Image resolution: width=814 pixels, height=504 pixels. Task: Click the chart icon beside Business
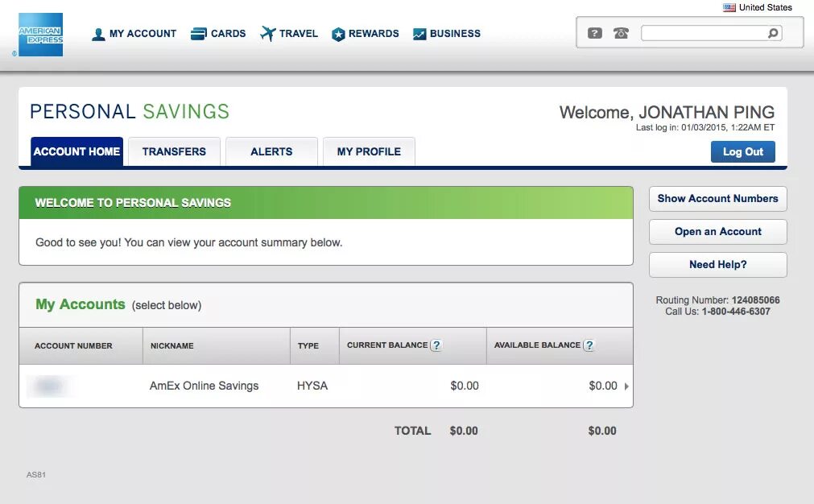click(419, 35)
